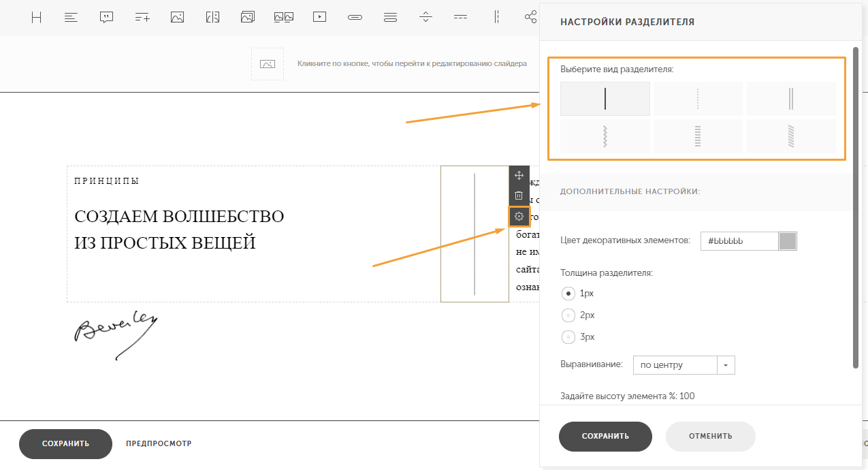Click the 'Принципы' subtitle text
Screen dimensions: 868x470
pos(107,181)
